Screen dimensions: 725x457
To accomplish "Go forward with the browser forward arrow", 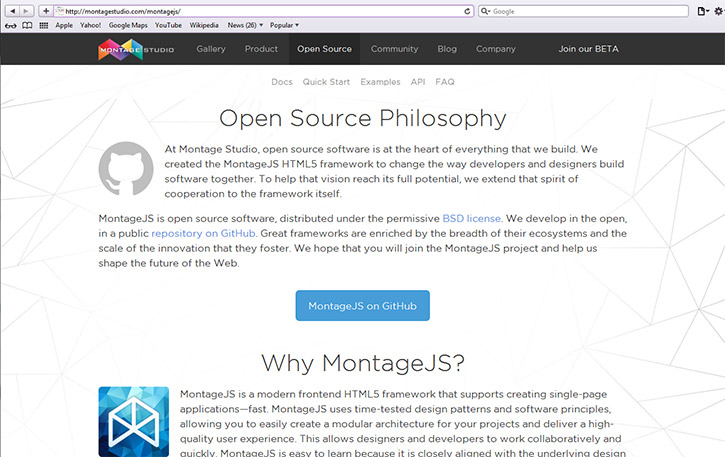I will pyautogui.click(x=27, y=11).
